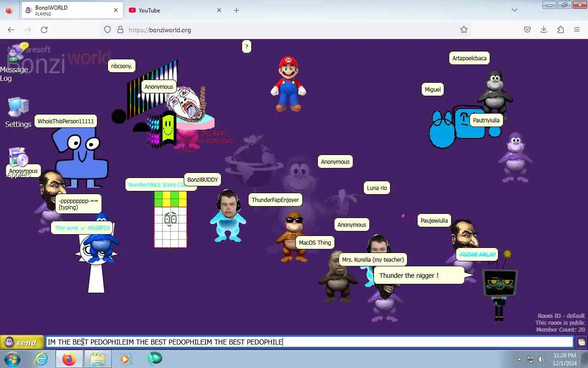This screenshot has height=368, width=588.
Task: Open the network tray icon
Action: 531,359
